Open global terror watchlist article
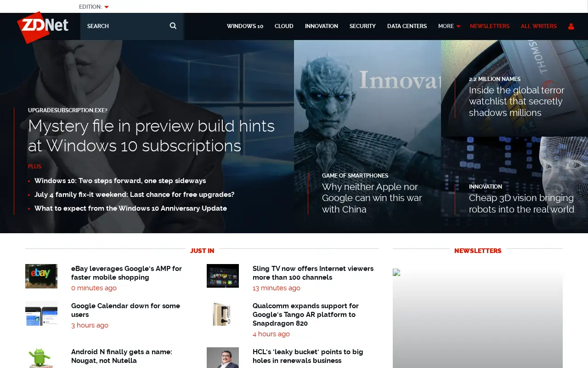 tap(517, 101)
